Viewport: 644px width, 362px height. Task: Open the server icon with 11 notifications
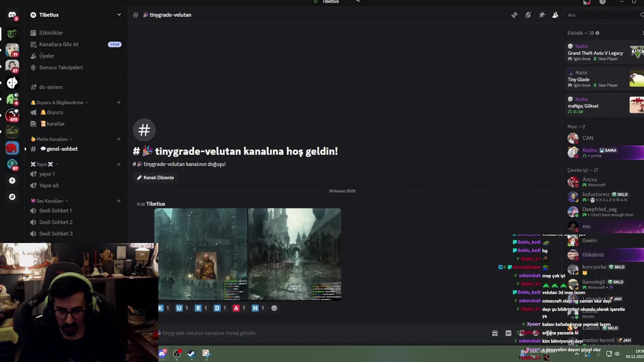[12, 50]
